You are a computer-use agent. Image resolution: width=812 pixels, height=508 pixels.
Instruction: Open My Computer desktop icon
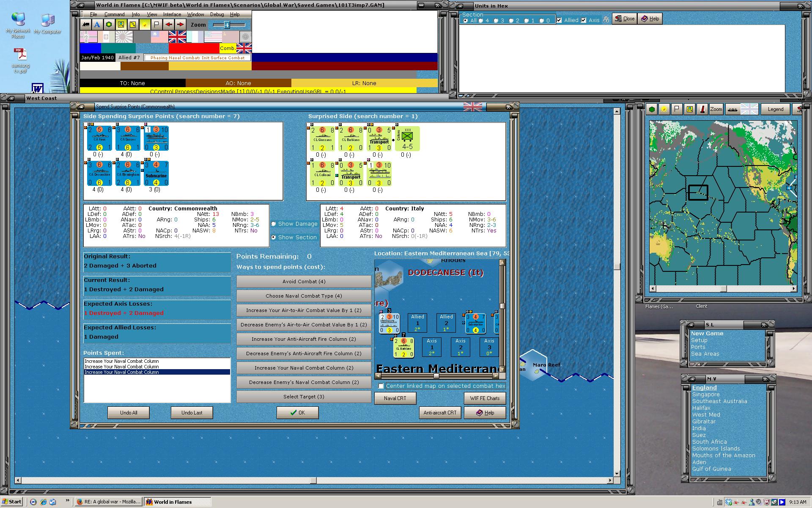pyautogui.click(x=47, y=24)
